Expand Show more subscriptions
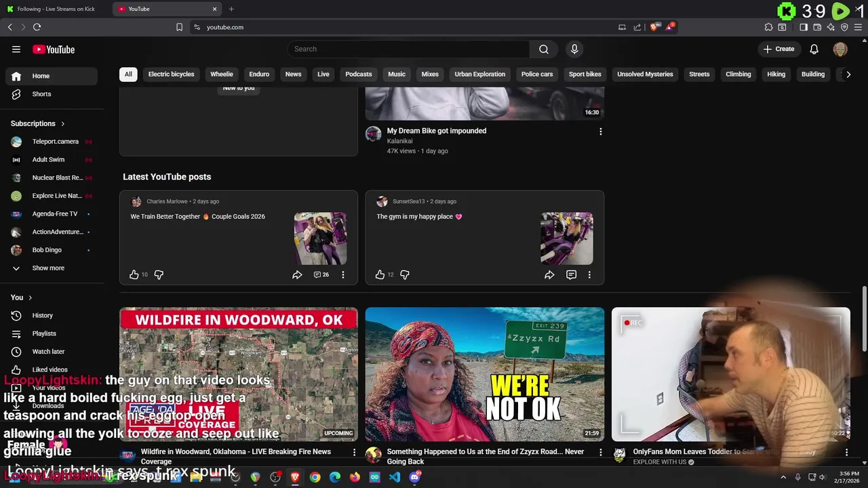 click(x=52, y=268)
